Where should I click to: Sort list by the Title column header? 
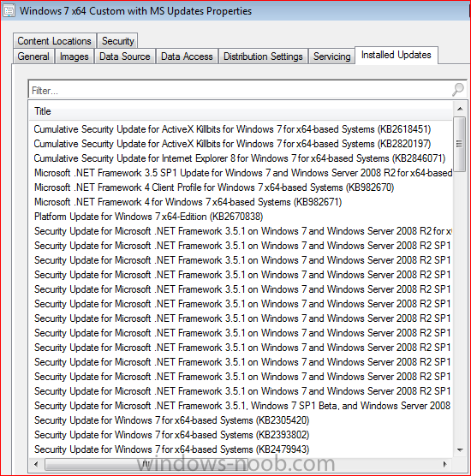coord(241,111)
